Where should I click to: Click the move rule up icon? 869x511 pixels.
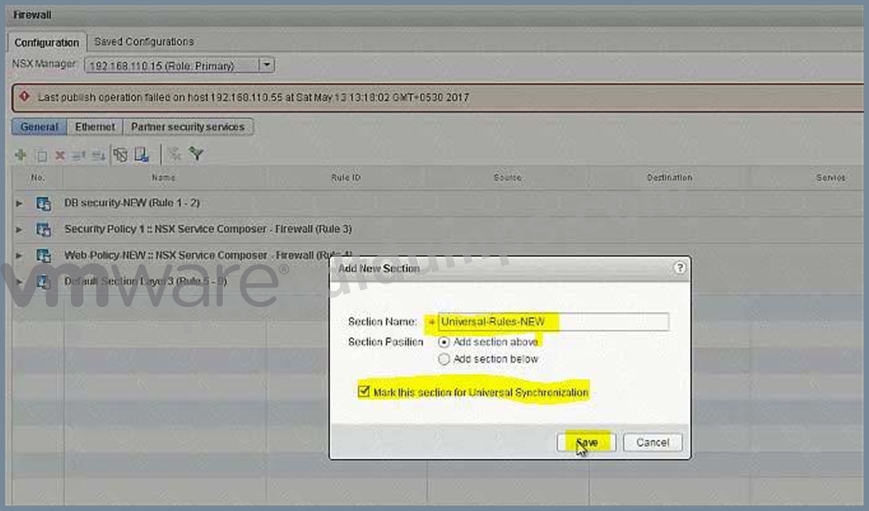(79, 156)
